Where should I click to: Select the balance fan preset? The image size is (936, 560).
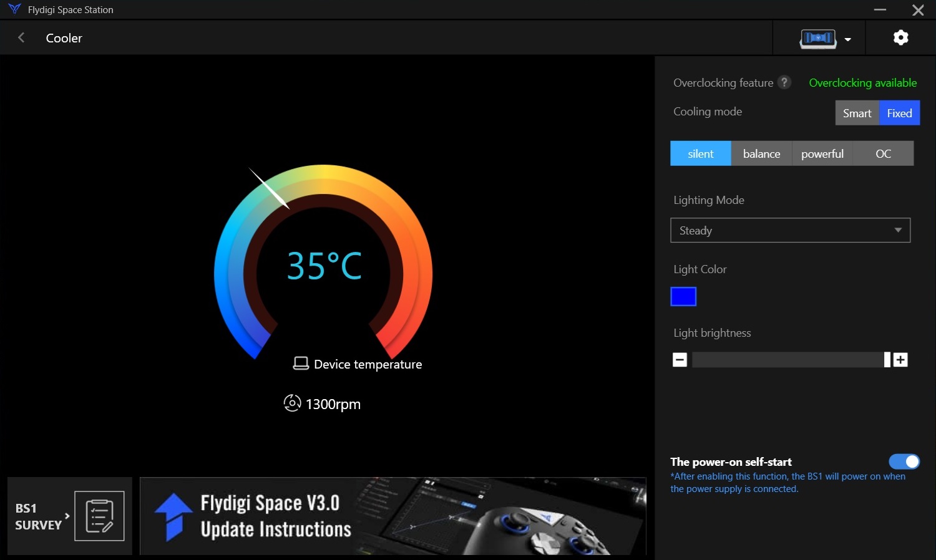point(761,153)
